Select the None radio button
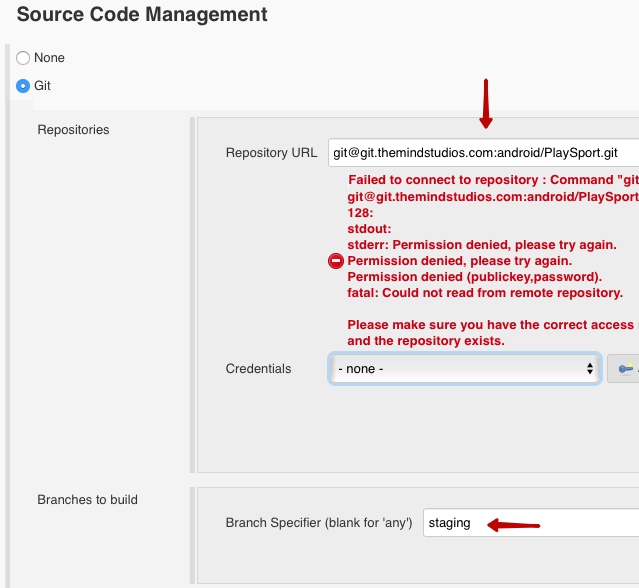This screenshot has width=639, height=588. [x=23, y=58]
